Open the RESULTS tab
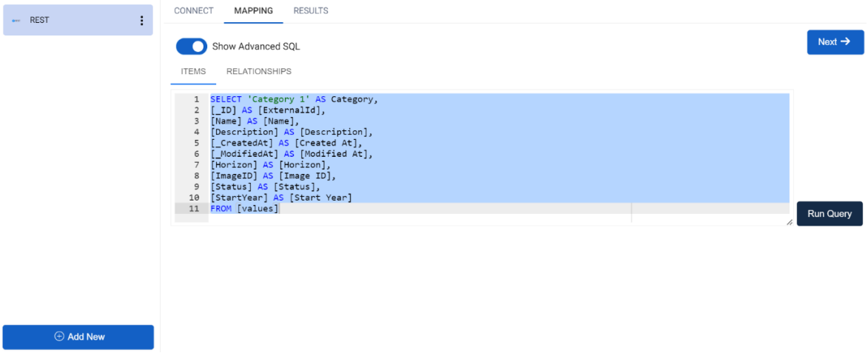 pyautogui.click(x=311, y=11)
